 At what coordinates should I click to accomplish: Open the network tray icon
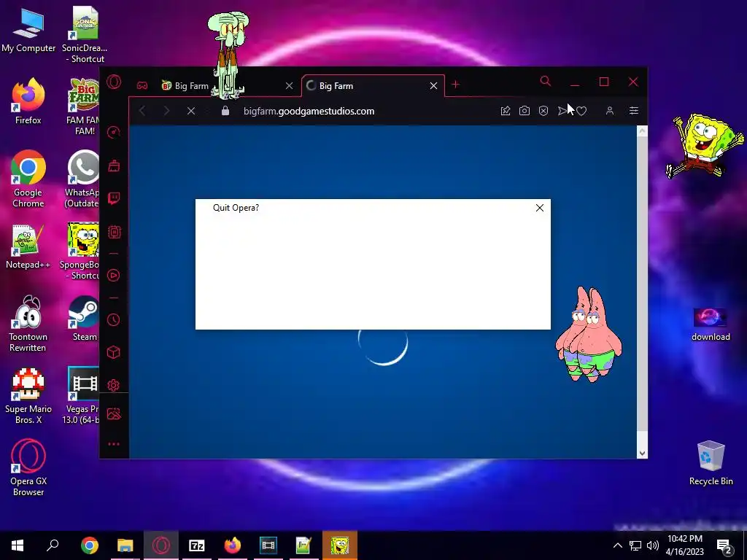(635, 545)
